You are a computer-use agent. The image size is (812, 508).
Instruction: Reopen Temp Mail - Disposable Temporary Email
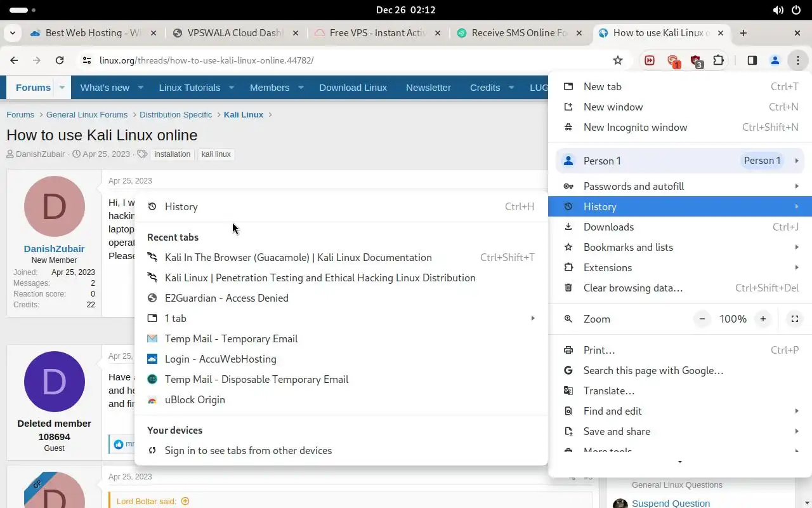click(x=341, y=379)
